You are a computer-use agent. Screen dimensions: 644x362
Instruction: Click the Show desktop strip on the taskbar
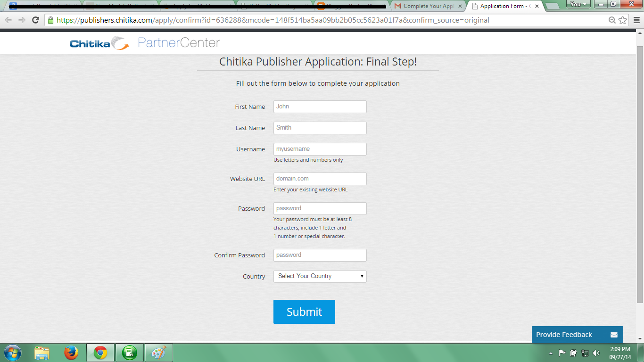click(x=641, y=353)
